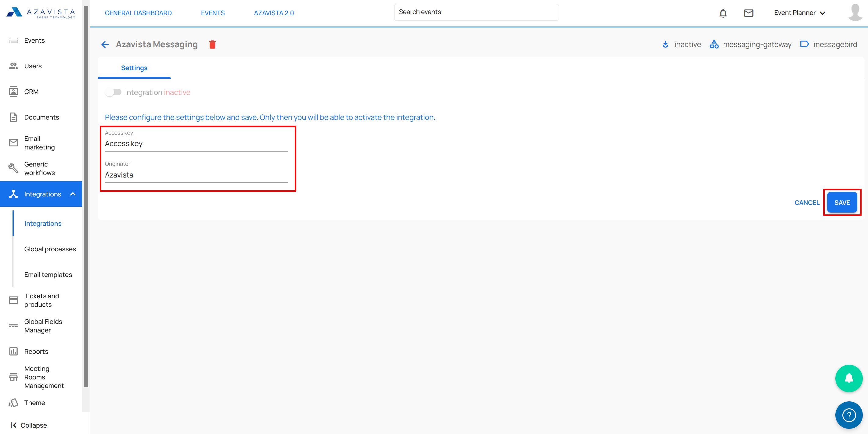The image size is (868, 434).
Task: Open Tickets and products in sidebar
Action: point(41,300)
